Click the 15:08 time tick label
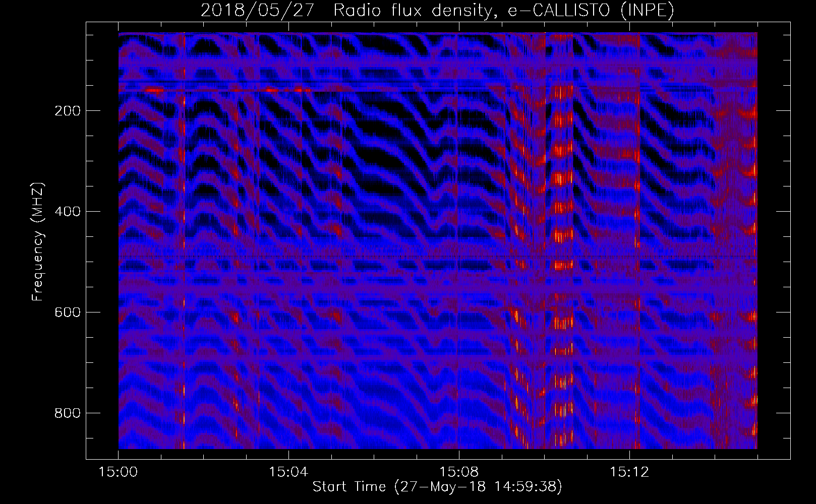The image size is (816, 504). [x=459, y=472]
